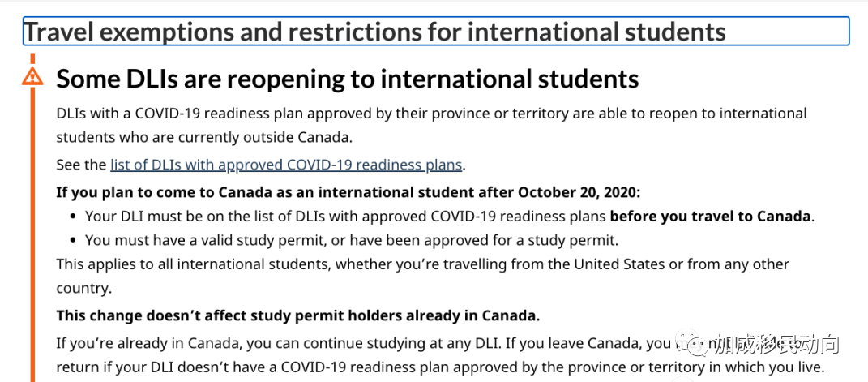This screenshot has width=868, height=382.
Task: Click the line about students currently outside Canada
Action: (x=204, y=137)
